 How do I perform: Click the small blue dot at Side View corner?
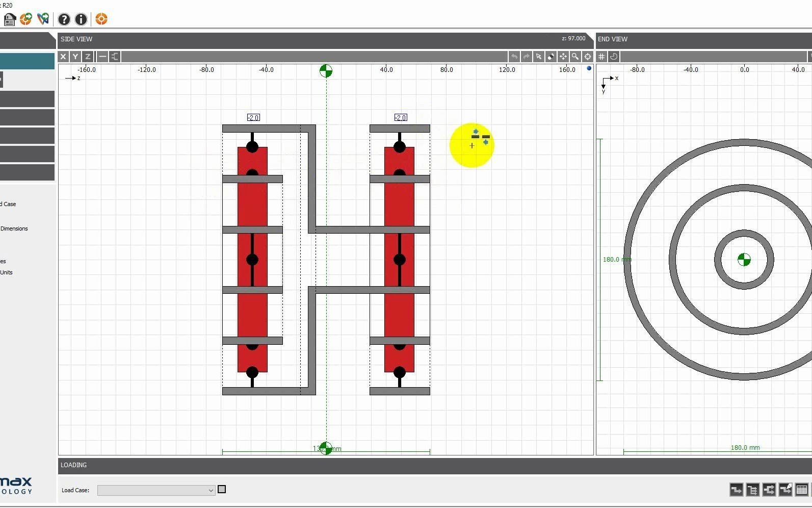[589, 68]
